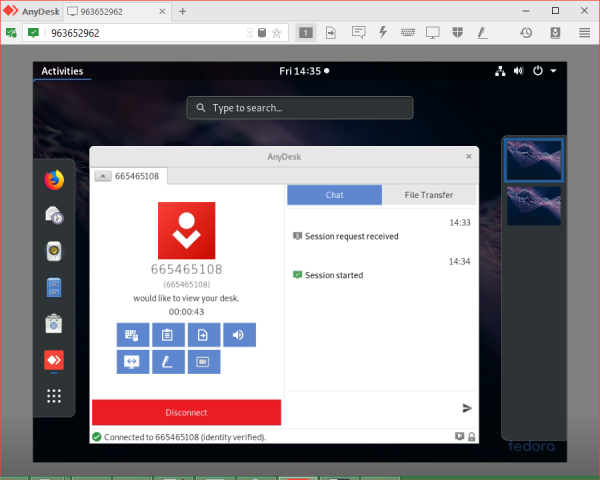
Task: Open AnyDesk from the Fedora dock
Action: [54, 360]
